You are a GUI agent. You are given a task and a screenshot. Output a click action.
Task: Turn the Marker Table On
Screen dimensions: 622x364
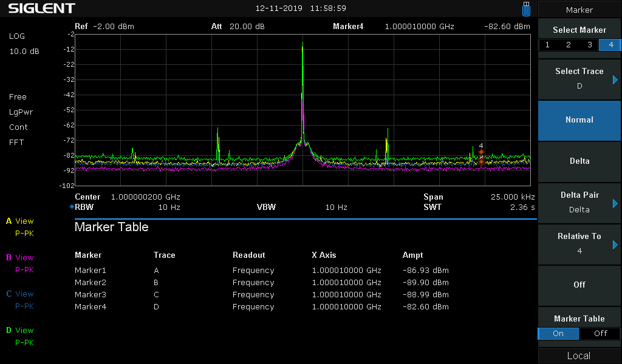558,334
